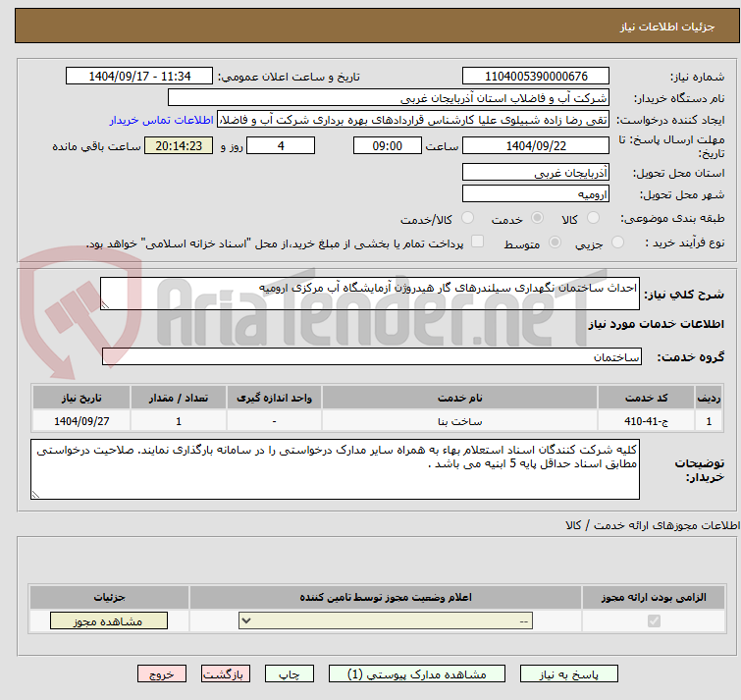The height and width of the screenshot is (700, 741).
Task: Click the buyer organization name field
Action: [x=389, y=98]
